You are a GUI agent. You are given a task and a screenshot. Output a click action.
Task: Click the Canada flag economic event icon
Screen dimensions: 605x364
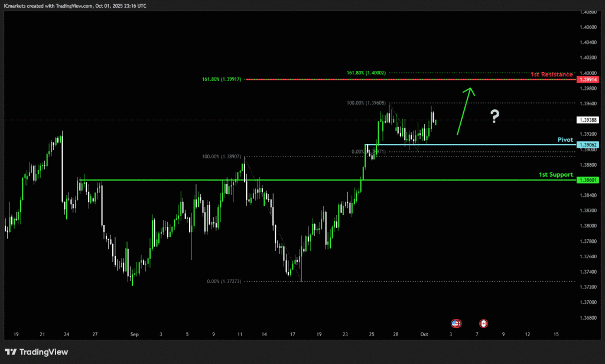click(483, 323)
